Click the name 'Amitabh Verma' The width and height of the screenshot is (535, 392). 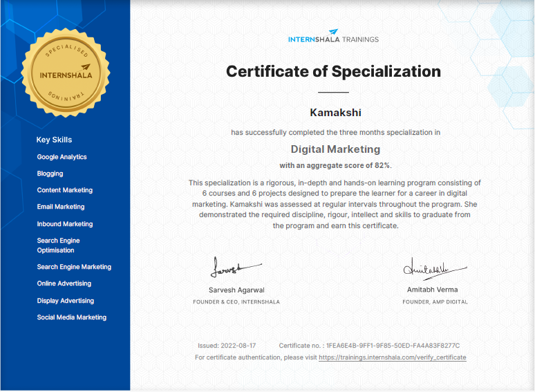click(x=432, y=290)
